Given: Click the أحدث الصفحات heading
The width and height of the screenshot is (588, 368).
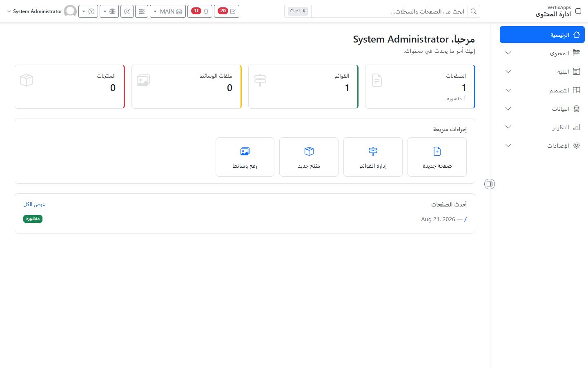Looking at the screenshot, I should pos(449,204).
